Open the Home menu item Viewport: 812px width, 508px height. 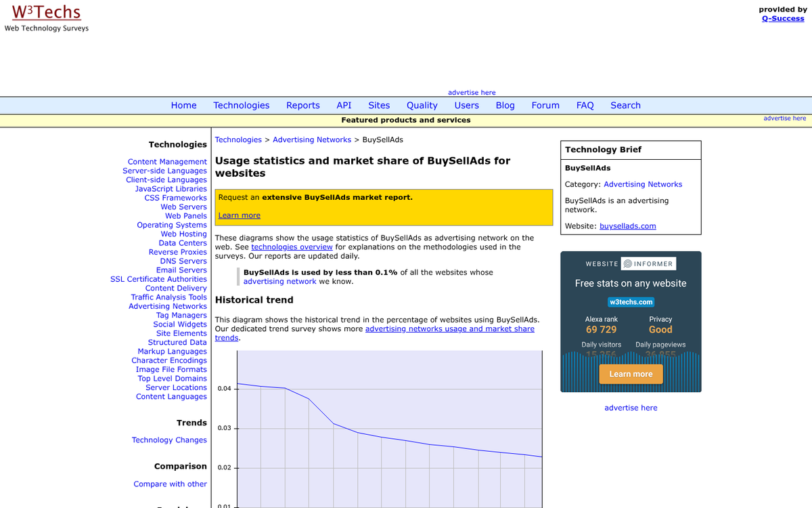pos(183,105)
